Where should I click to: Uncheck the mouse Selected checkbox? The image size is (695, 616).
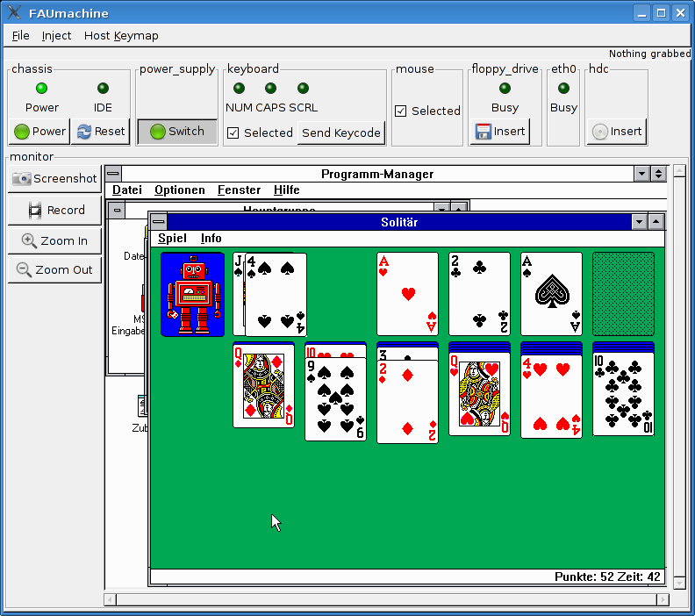401,111
